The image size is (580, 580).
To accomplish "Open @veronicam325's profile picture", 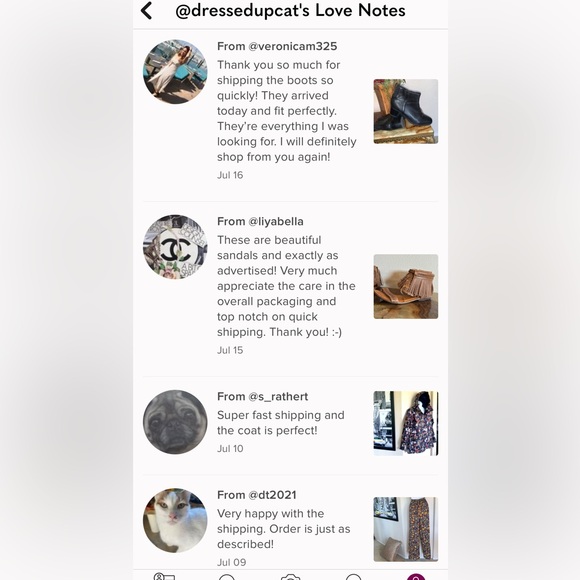I will (175, 72).
